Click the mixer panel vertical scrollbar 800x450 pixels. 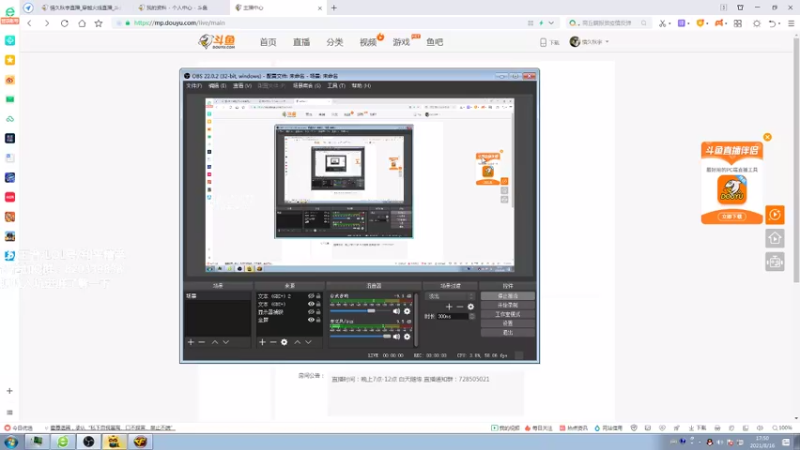[x=416, y=319]
